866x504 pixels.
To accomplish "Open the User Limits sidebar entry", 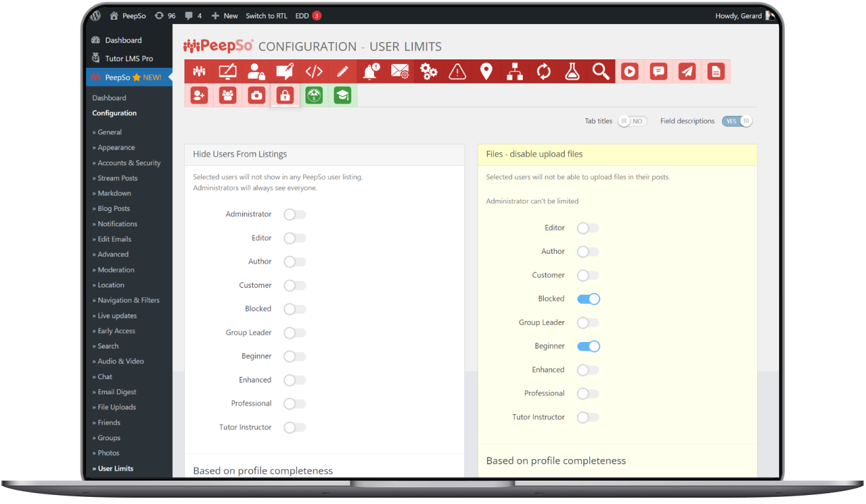I will [x=115, y=469].
